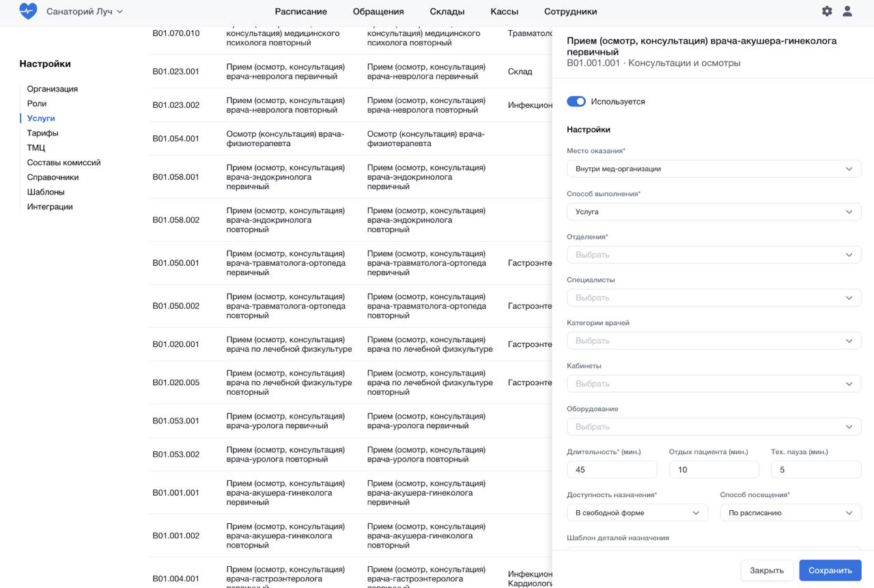Image resolution: width=874 pixels, height=588 pixels.
Task: Expand the Специалисты selector
Action: [x=714, y=298]
